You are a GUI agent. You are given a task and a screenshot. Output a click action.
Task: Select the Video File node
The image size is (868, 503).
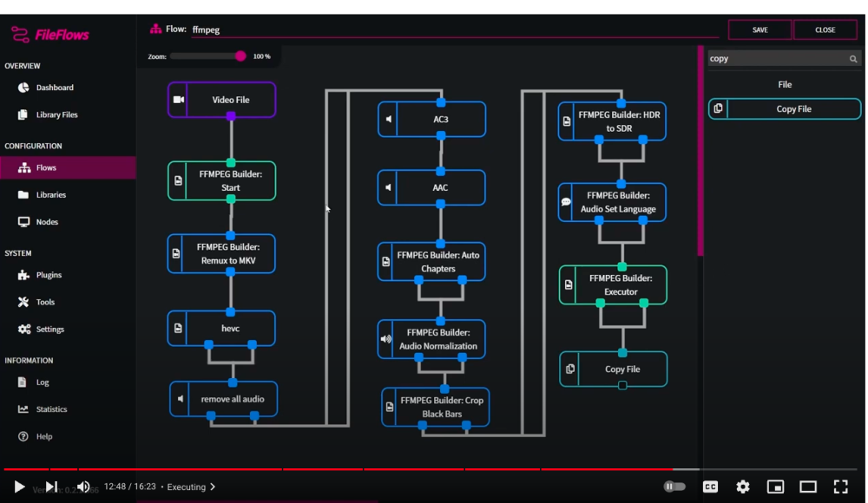pyautogui.click(x=222, y=100)
